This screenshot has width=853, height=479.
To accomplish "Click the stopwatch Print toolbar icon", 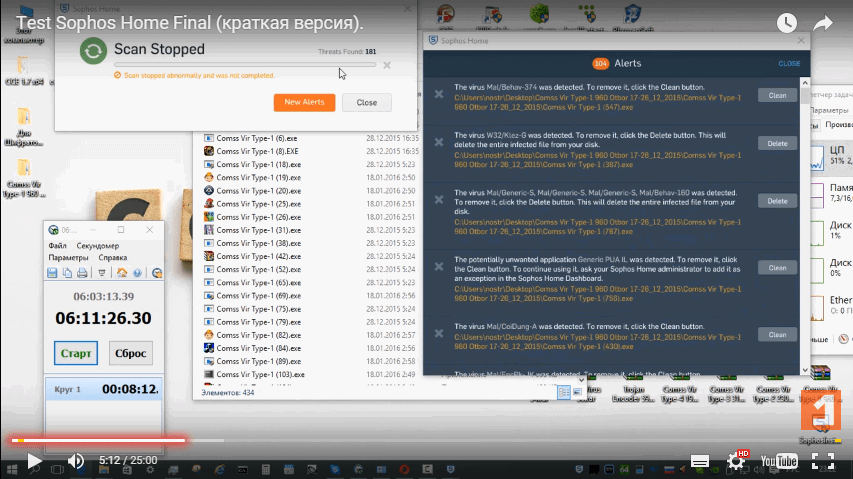I will [82, 273].
